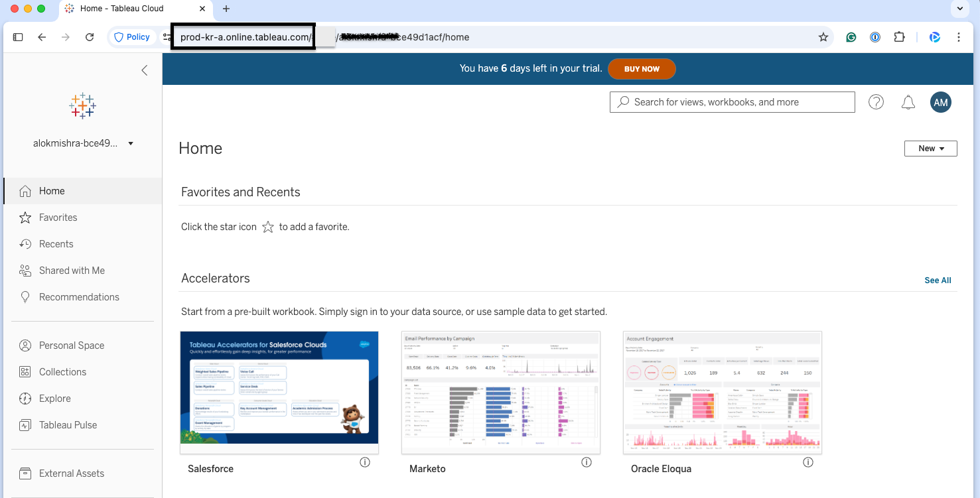980x498 pixels.
Task: Open the Help menu question mark icon
Action: 876,102
